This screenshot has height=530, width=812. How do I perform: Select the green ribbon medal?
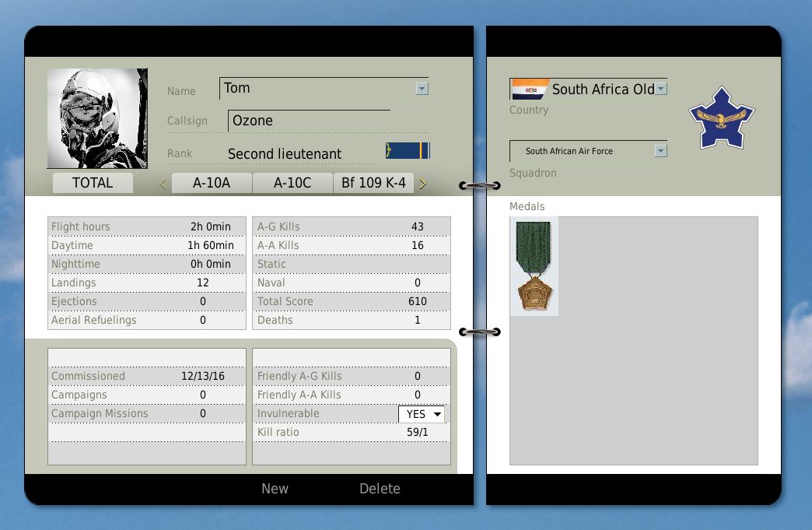[x=534, y=266]
